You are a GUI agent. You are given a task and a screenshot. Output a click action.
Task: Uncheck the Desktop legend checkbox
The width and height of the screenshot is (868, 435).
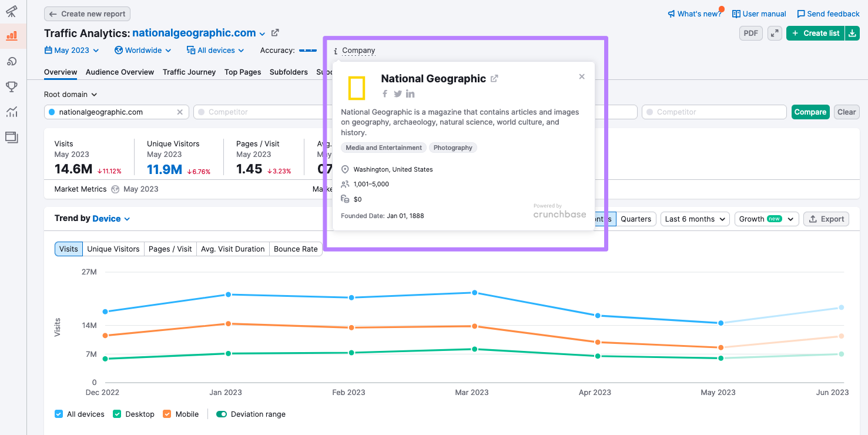[x=117, y=414]
